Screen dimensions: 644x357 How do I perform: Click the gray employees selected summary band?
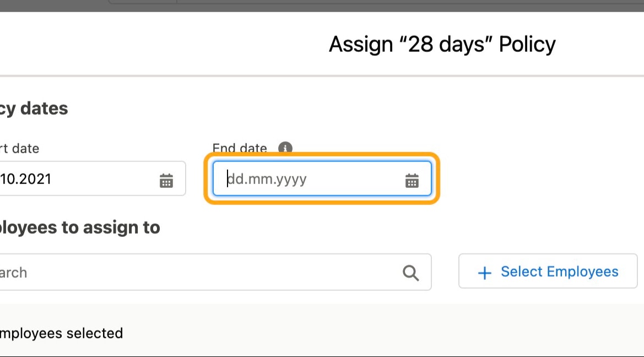pyautogui.click(x=322, y=331)
